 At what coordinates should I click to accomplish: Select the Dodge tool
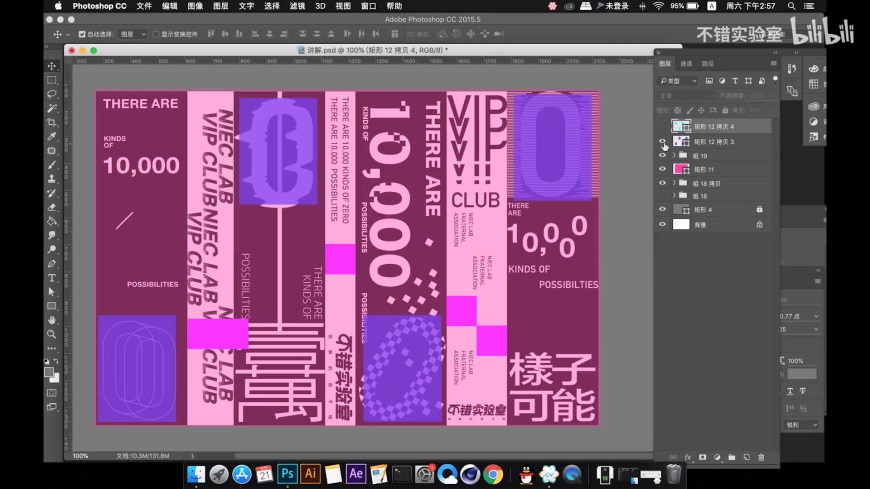coord(52,249)
